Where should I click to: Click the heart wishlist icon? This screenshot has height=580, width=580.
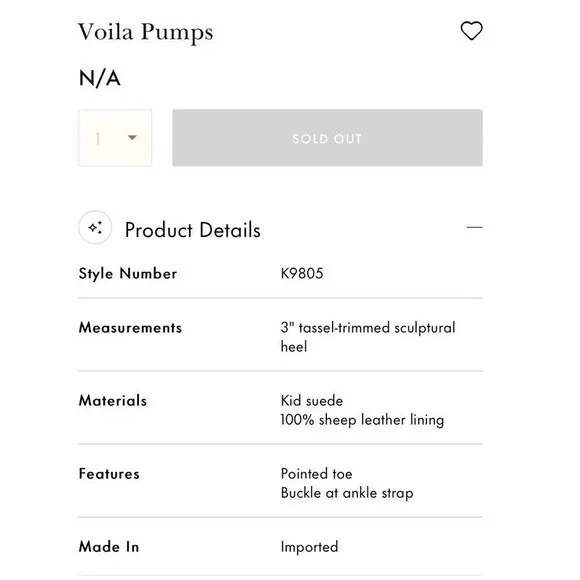click(471, 30)
